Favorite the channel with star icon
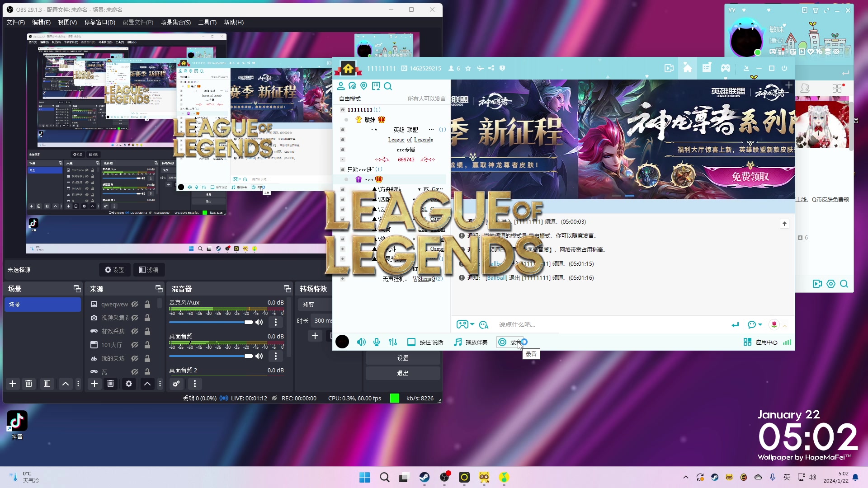 [468, 68]
